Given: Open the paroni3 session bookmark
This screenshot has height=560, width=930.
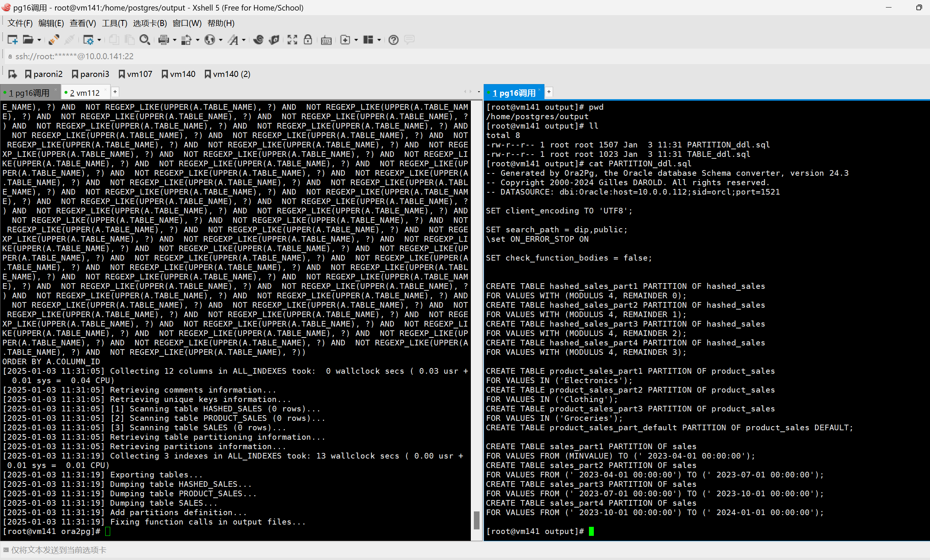Looking at the screenshot, I should 90,74.
